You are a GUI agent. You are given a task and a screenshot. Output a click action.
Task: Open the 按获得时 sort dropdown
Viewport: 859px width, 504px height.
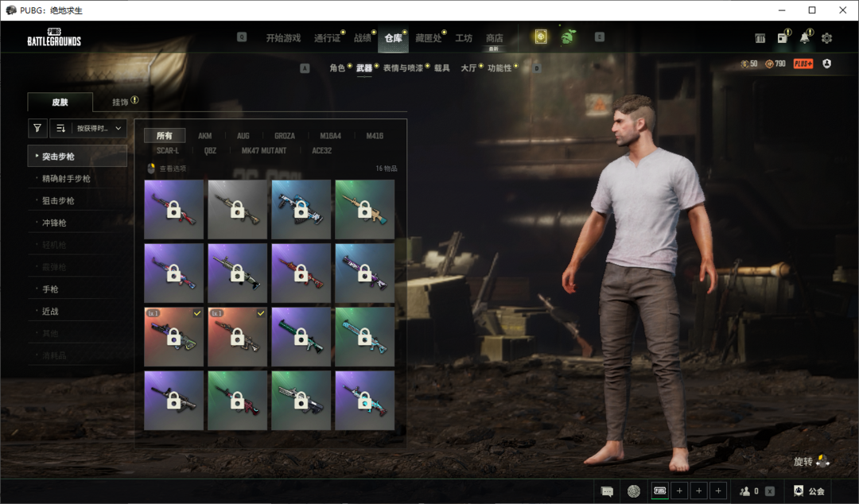(x=99, y=128)
